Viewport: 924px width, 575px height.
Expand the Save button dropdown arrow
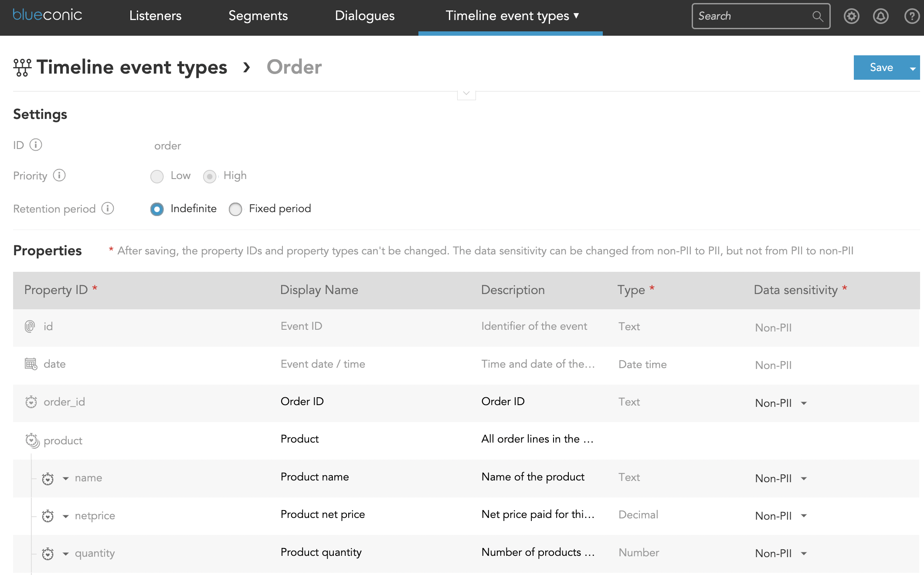click(x=914, y=68)
